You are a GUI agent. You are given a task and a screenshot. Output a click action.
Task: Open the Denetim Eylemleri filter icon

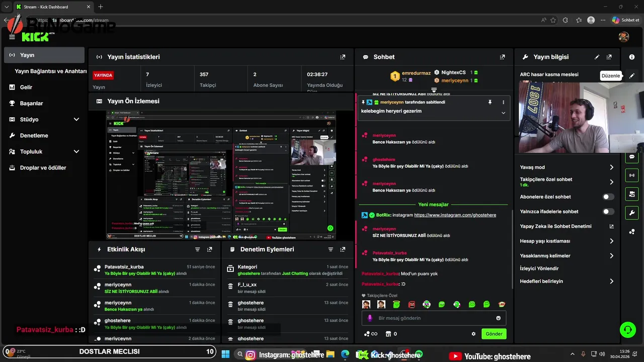coord(331,249)
